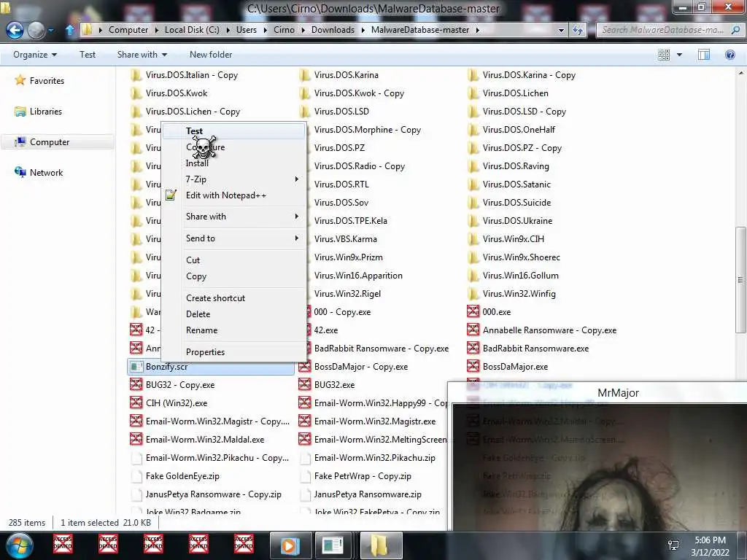Image resolution: width=747 pixels, height=560 pixels.
Task: Click the vertical scrollbar thumb
Action: tap(740, 280)
